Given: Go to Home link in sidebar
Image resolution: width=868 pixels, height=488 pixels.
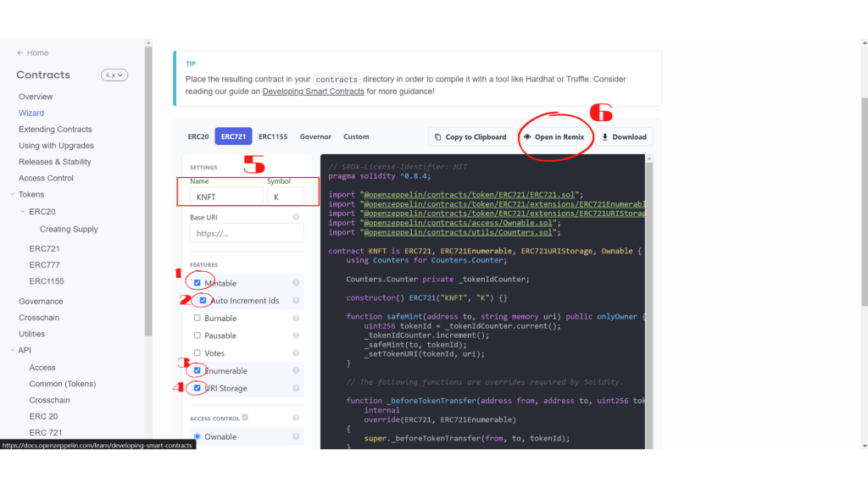Looking at the screenshot, I should [37, 53].
